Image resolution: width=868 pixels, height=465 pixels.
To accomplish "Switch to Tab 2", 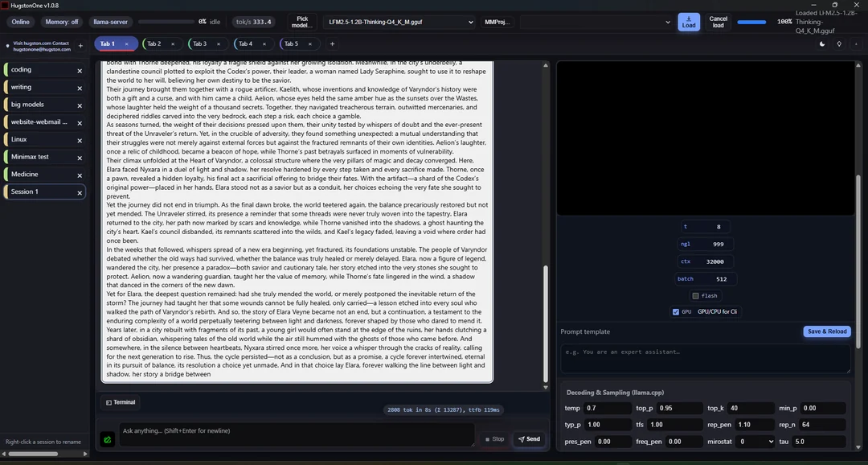I will click(161, 43).
